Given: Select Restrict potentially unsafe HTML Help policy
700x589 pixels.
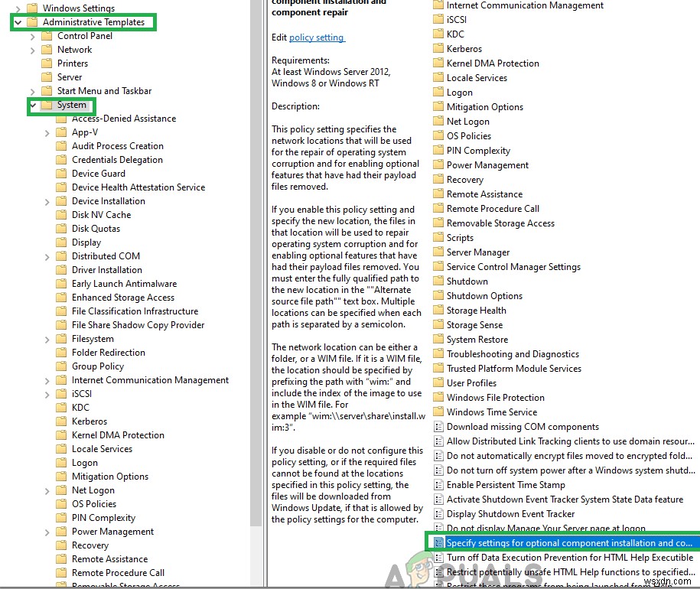Looking at the screenshot, I should (571, 572).
